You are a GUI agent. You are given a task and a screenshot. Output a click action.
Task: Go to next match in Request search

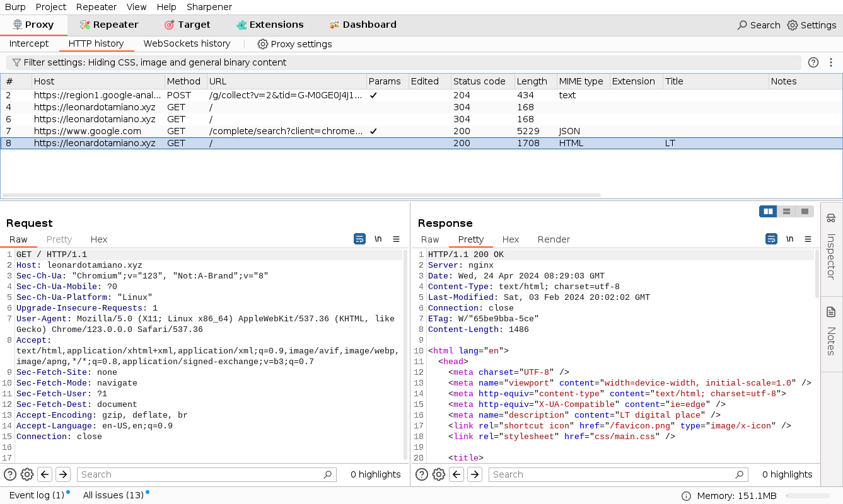63,474
